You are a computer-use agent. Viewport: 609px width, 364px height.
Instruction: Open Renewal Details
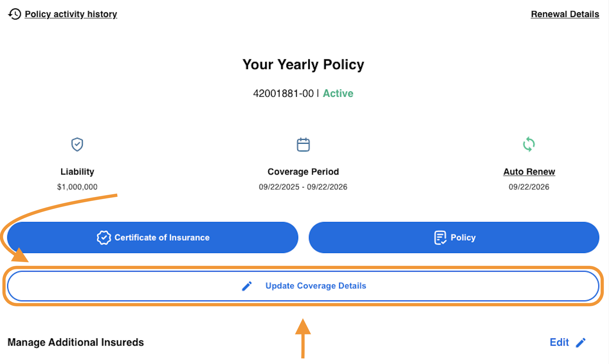564,14
